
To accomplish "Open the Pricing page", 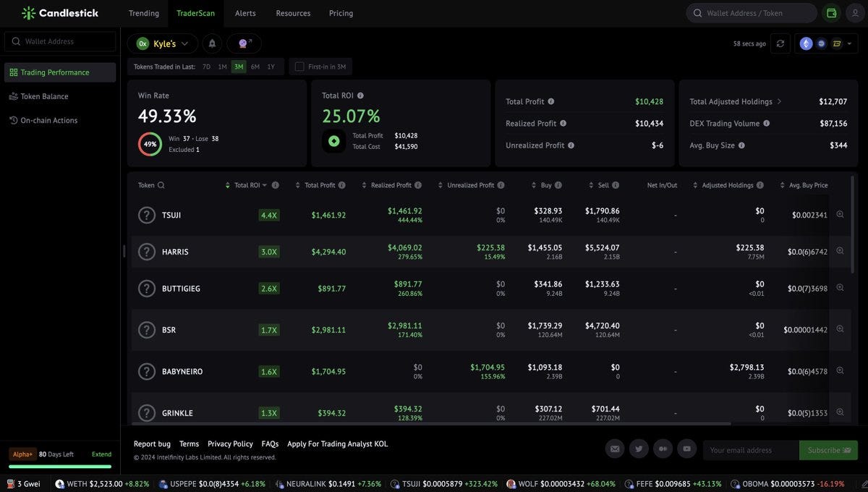I will pyautogui.click(x=341, y=13).
